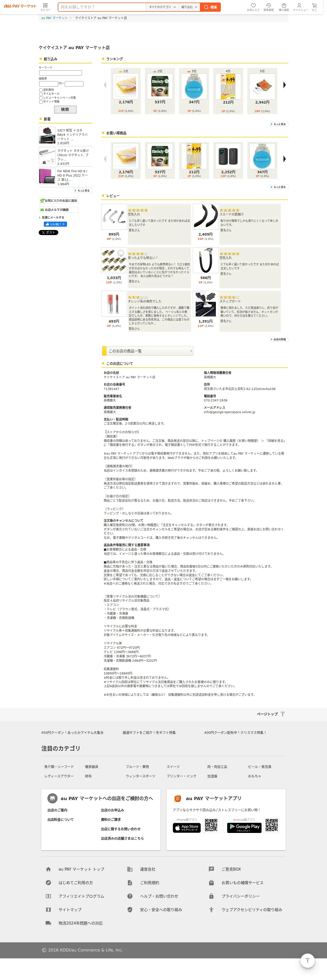Viewport: 327px width, 980px height.
Task: Open 魚介類・シーフード category
Action: pos(59,767)
